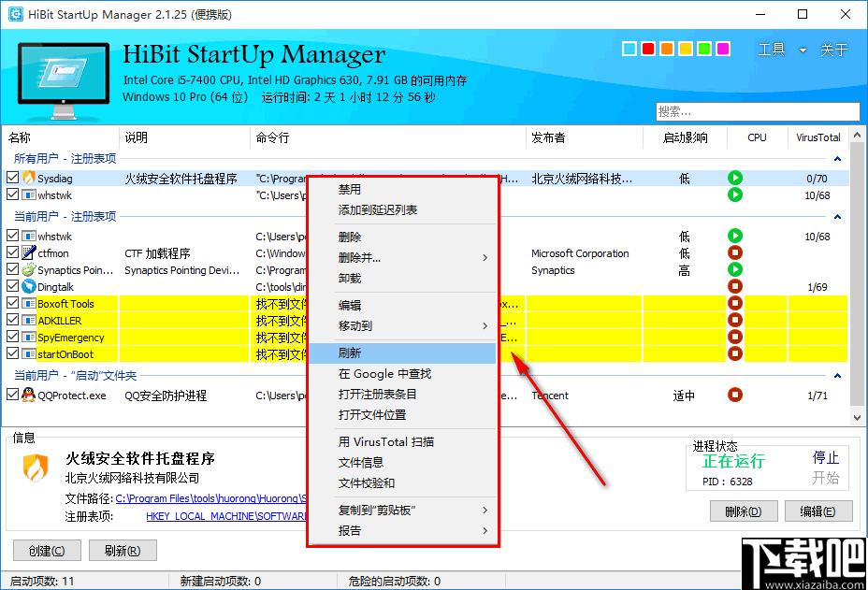Select the light blue theme swatch
This screenshot has width=868, height=590.
pos(629,49)
